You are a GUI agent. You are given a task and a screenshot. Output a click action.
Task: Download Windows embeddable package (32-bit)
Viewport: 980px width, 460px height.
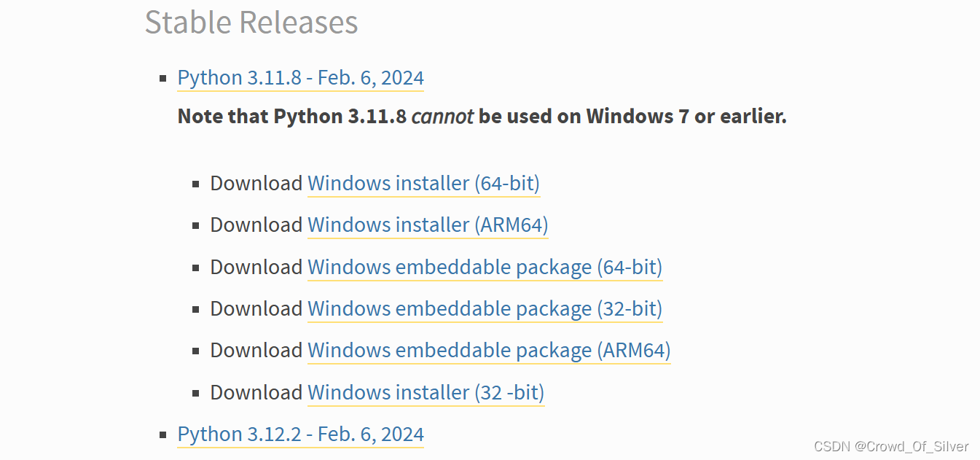pos(485,308)
